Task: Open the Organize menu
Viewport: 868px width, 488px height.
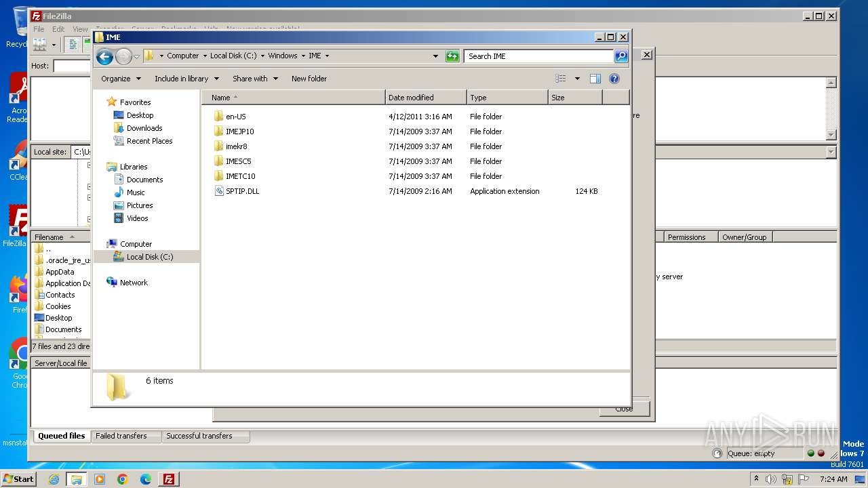Action: click(x=121, y=79)
